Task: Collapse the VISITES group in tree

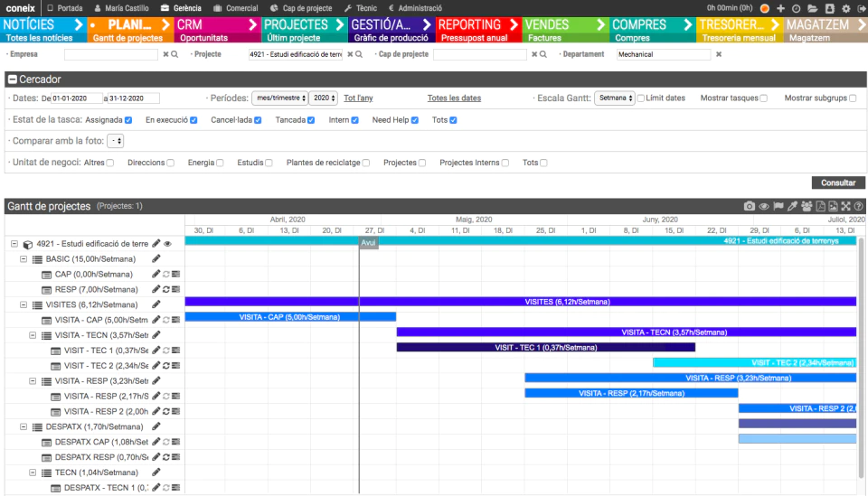Action: 24,304
